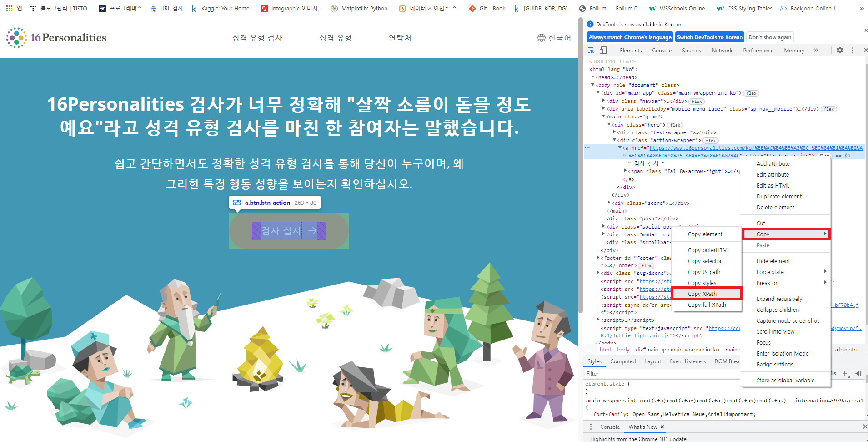Activate the inspect element picker icon
This screenshot has height=442, width=868.
coord(591,51)
